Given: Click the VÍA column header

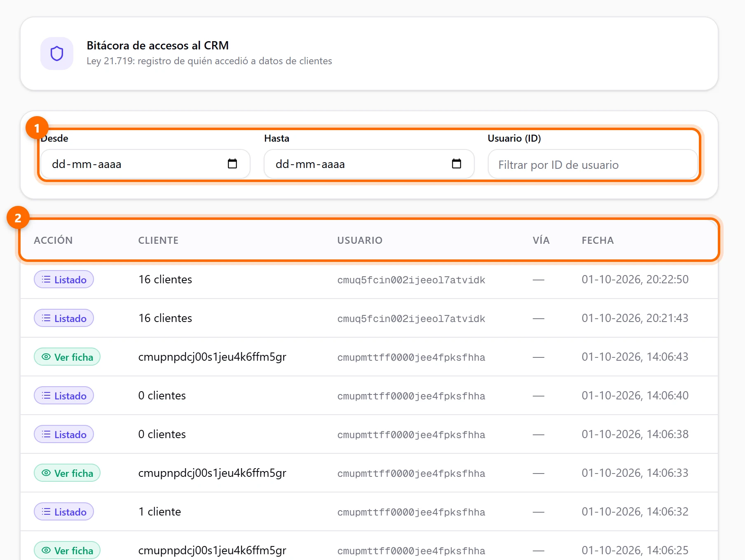Looking at the screenshot, I should [541, 240].
